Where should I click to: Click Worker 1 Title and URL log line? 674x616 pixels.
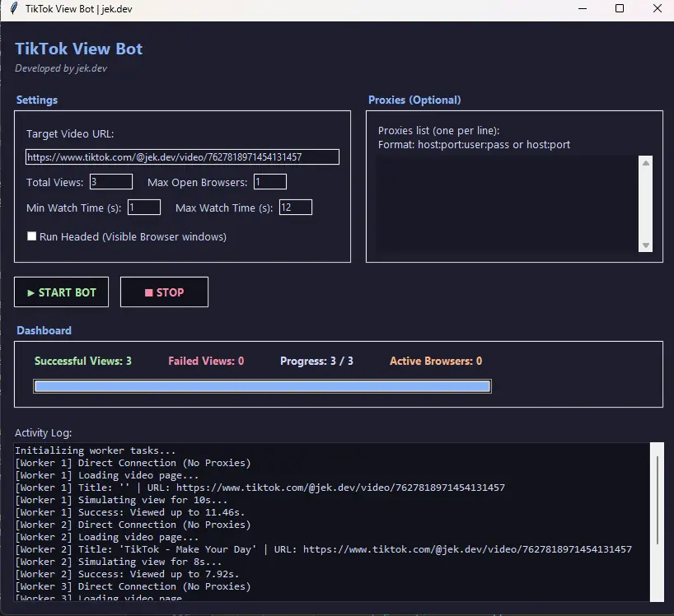coord(260,488)
